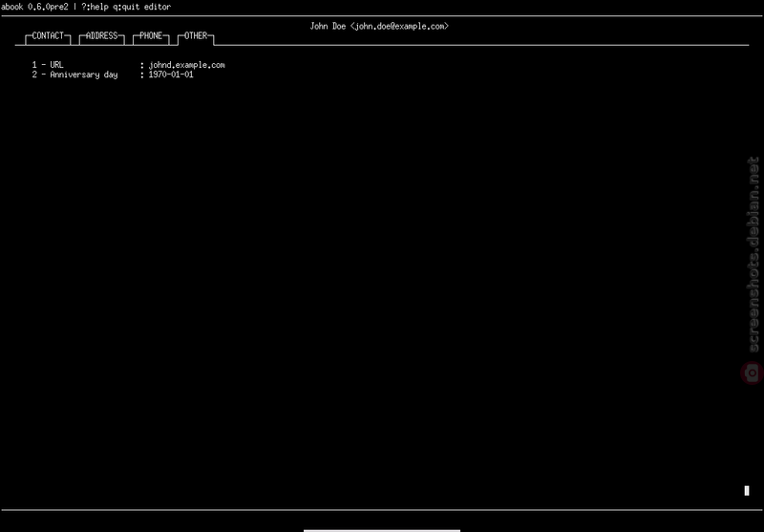
Task: Select the PHONE tab
Action: (151, 36)
